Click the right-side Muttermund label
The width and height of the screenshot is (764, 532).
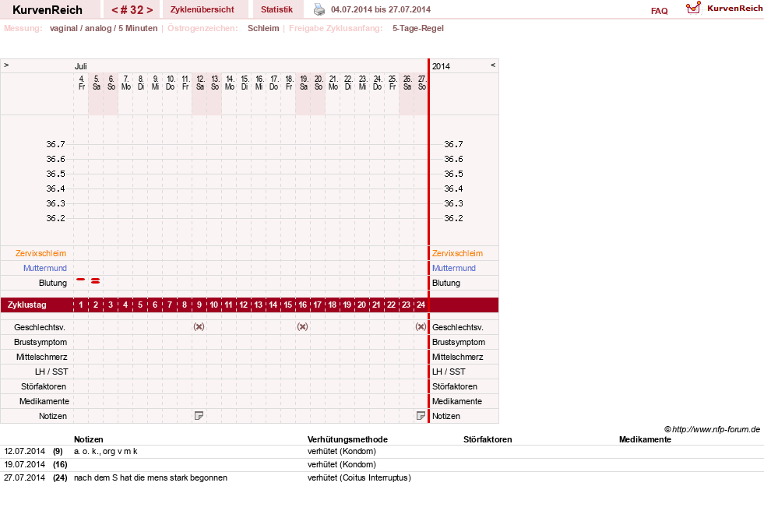453,268
